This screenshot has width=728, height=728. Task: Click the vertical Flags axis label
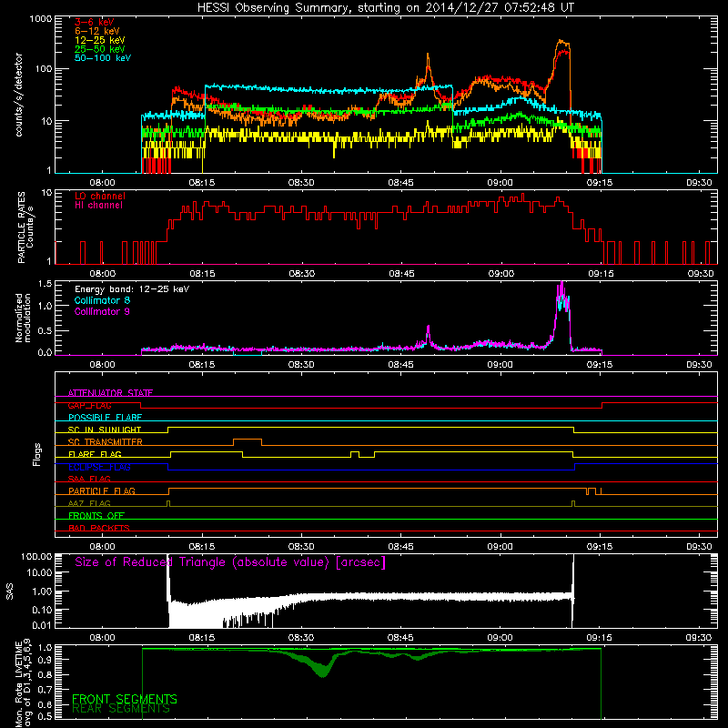point(36,454)
